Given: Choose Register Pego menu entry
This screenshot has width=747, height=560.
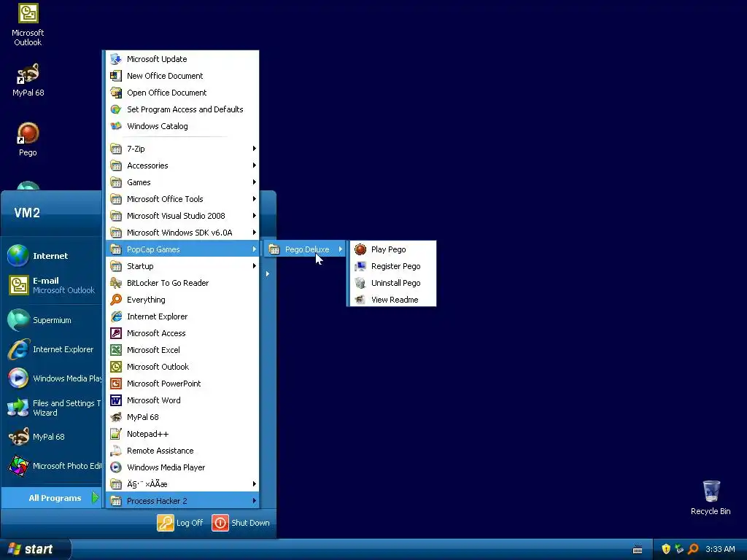Looking at the screenshot, I should pos(392,266).
